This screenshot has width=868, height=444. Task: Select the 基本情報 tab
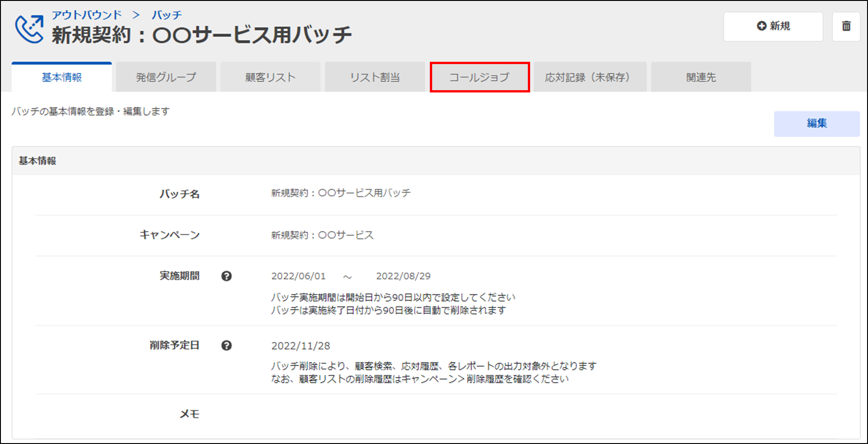click(x=62, y=77)
